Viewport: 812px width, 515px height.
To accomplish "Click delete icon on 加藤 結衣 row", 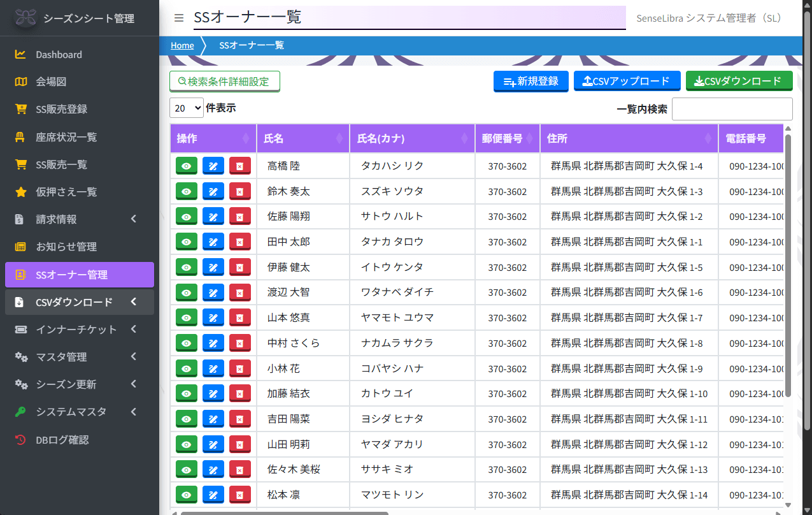I will (240, 393).
